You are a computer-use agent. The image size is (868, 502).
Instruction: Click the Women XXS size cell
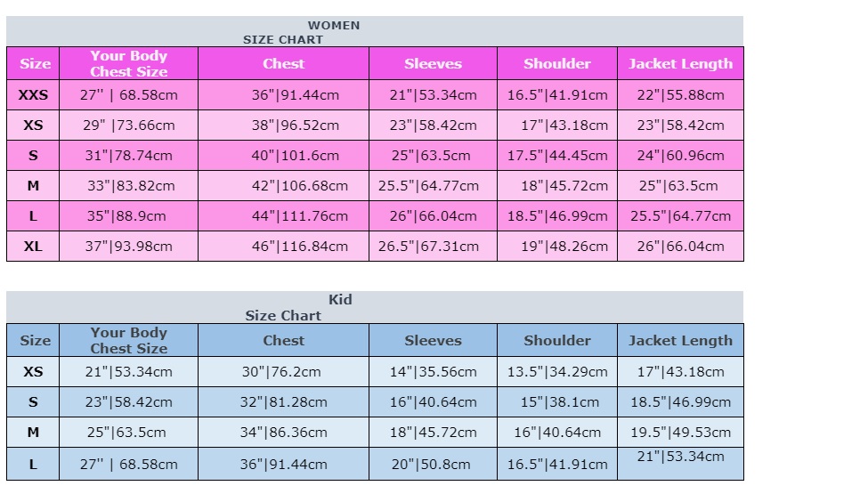33,94
